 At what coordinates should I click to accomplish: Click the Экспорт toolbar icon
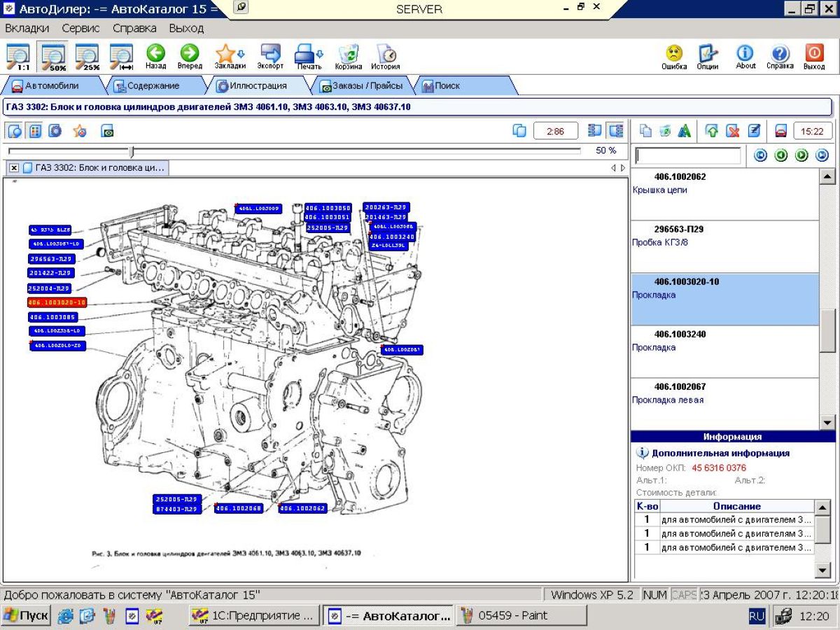[x=270, y=57]
